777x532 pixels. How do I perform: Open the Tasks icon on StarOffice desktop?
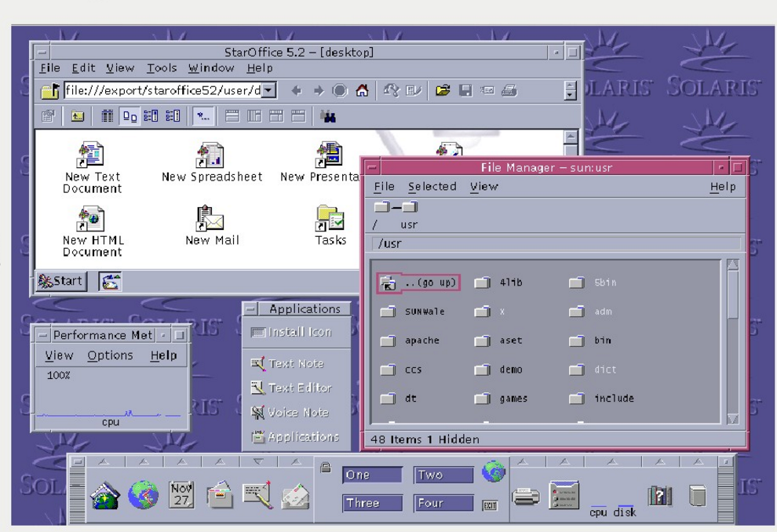tap(330, 225)
